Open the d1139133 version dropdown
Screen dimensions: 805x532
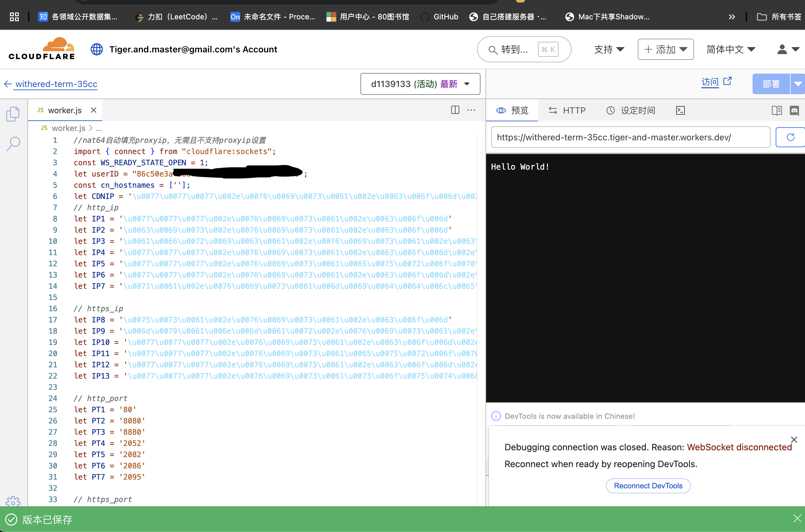(x=420, y=84)
